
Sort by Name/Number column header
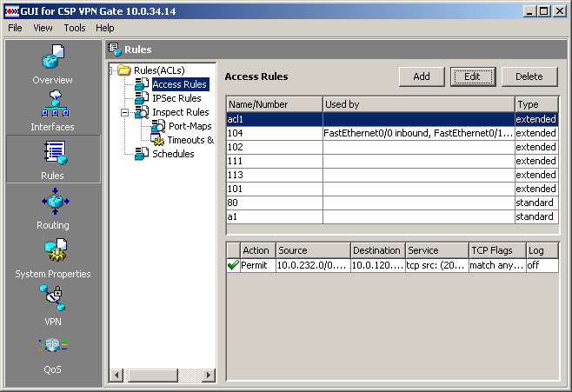coord(275,104)
